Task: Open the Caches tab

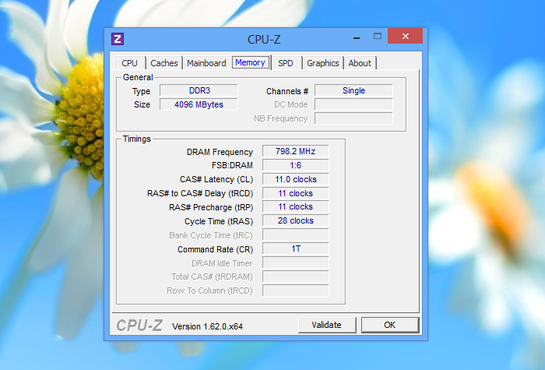Action: point(164,63)
